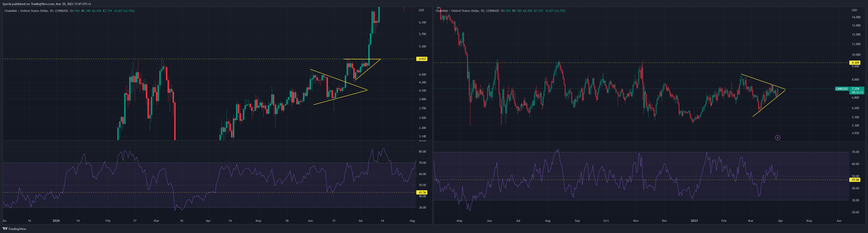Click the 8.000 price on right price axis
The height and width of the screenshot is (233, 868).
855,80
